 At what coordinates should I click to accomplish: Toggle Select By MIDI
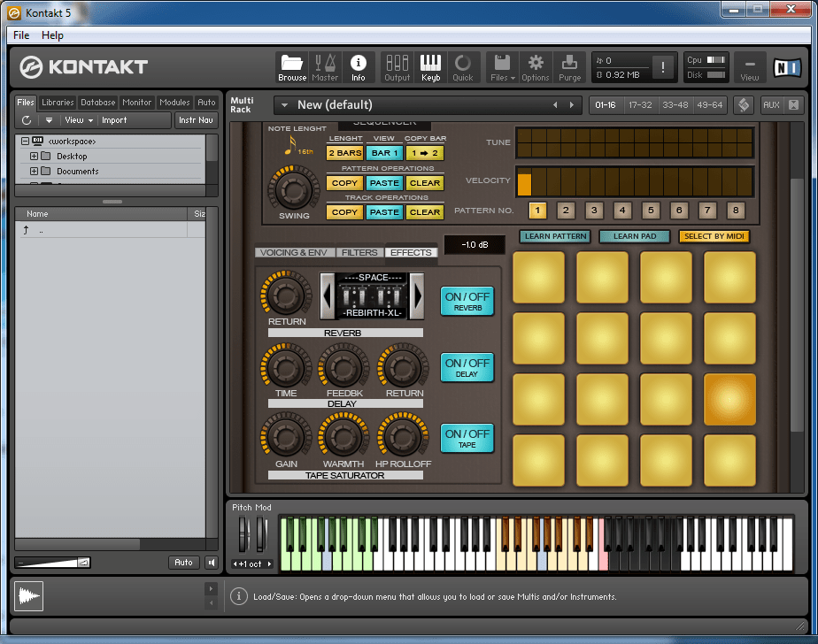pyautogui.click(x=714, y=236)
